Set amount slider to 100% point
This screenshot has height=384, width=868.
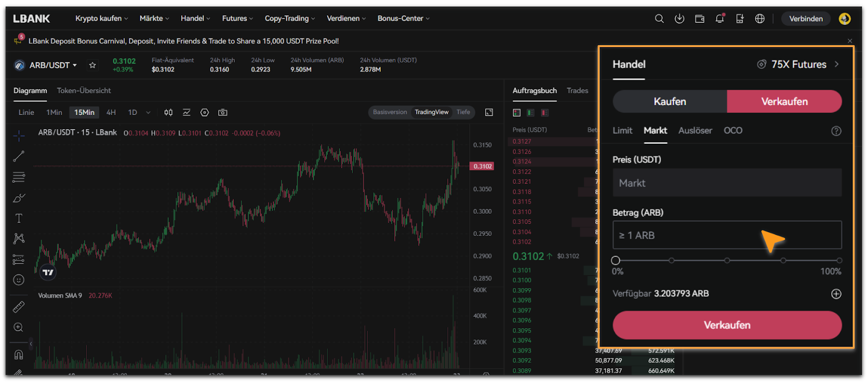pos(839,260)
